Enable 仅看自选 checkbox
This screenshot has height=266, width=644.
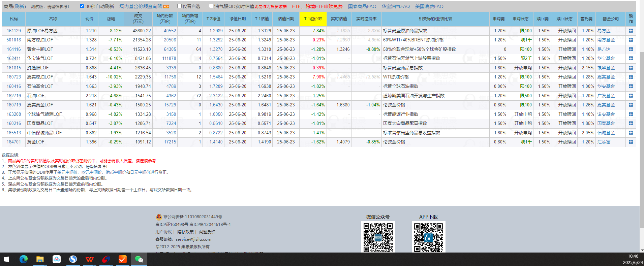[179, 6]
